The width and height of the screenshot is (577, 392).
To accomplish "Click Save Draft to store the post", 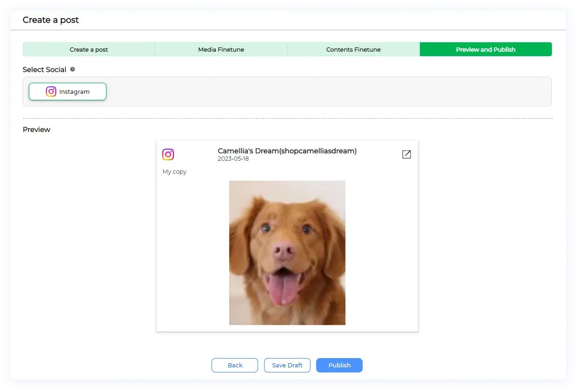I will 287,365.
